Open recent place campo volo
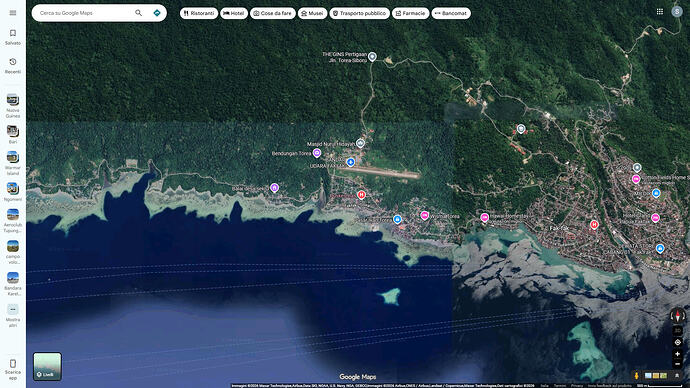This screenshot has width=690, height=388. 13,252
